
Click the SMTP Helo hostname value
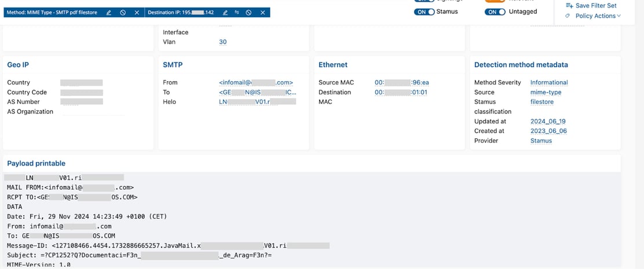258,102
